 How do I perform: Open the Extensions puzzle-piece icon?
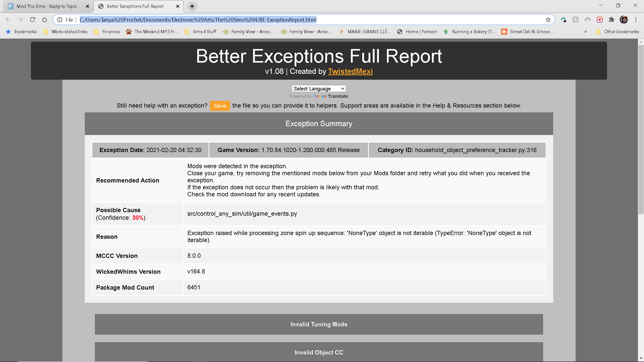click(612, 20)
